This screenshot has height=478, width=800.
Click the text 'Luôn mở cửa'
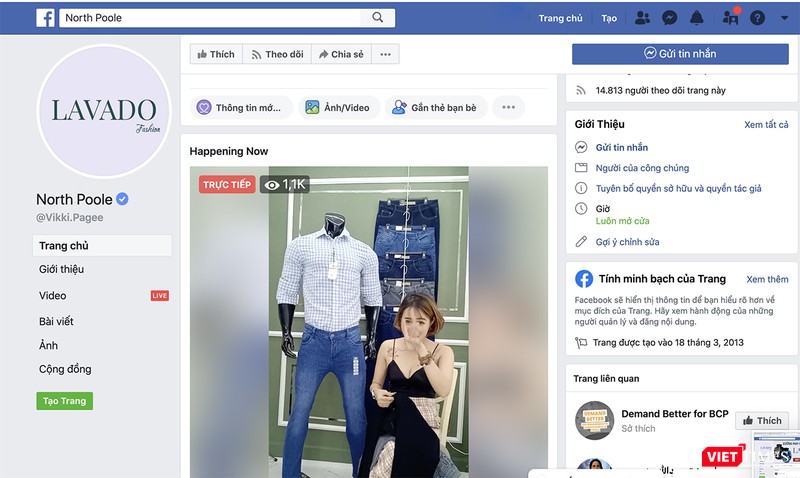pyautogui.click(x=622, y=221)
